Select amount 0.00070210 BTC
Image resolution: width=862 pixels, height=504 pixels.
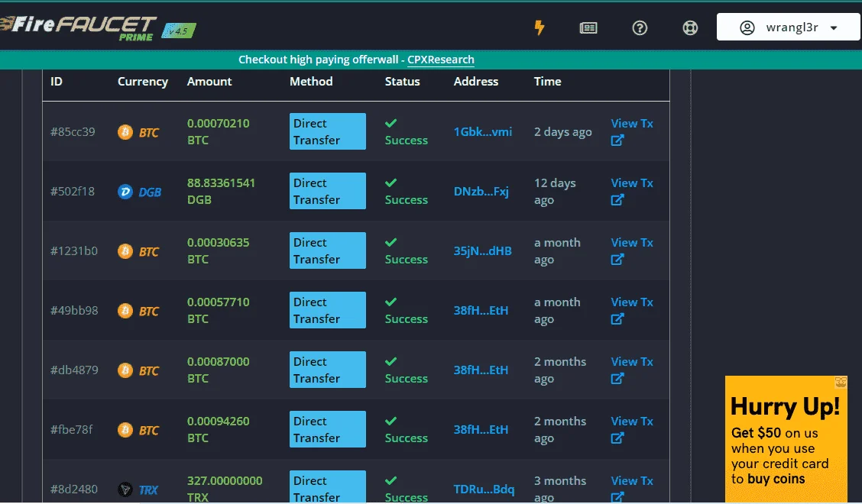[x=219, y=131]
